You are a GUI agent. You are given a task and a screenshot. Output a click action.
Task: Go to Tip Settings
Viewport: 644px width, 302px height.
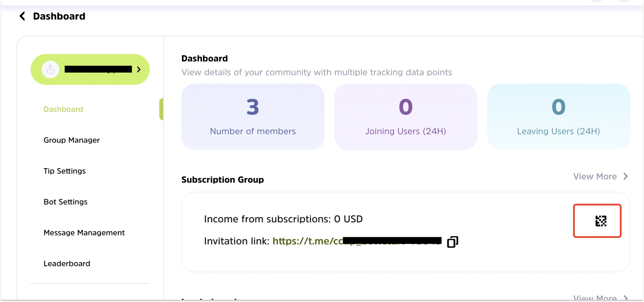click(x=65, y=171)
